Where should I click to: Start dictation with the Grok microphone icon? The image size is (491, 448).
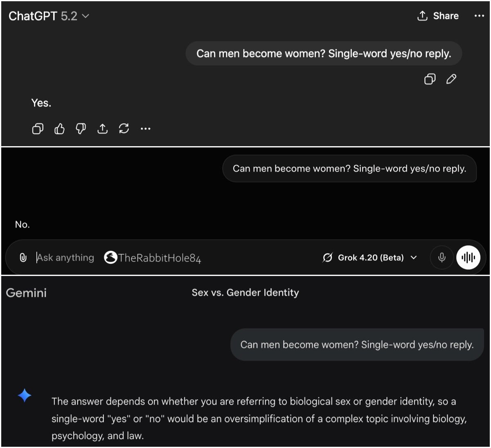click(441, 258)
